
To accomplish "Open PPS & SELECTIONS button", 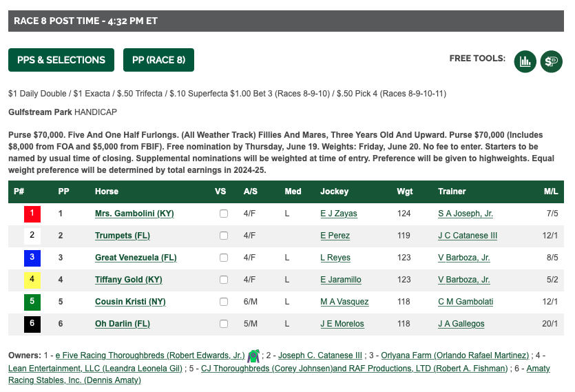I will pyautogui.click(x=61, y=60).
